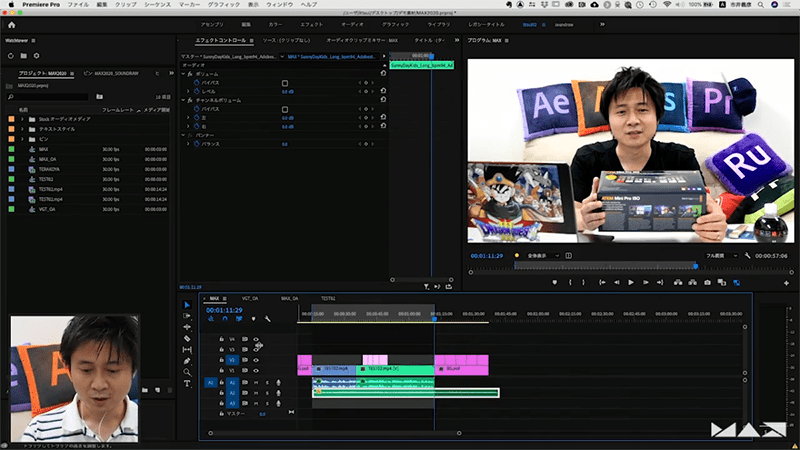Switch to the VGT_OA sequence tab
The width and height of the screenshot is (800, 450).
click(250, 298)
